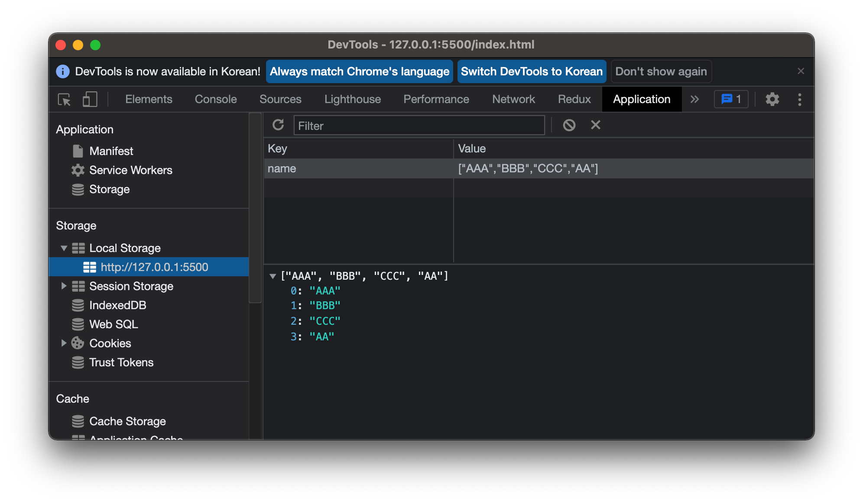Open Service Workers section
863x504 pixels.
click(x=130, y=170)
